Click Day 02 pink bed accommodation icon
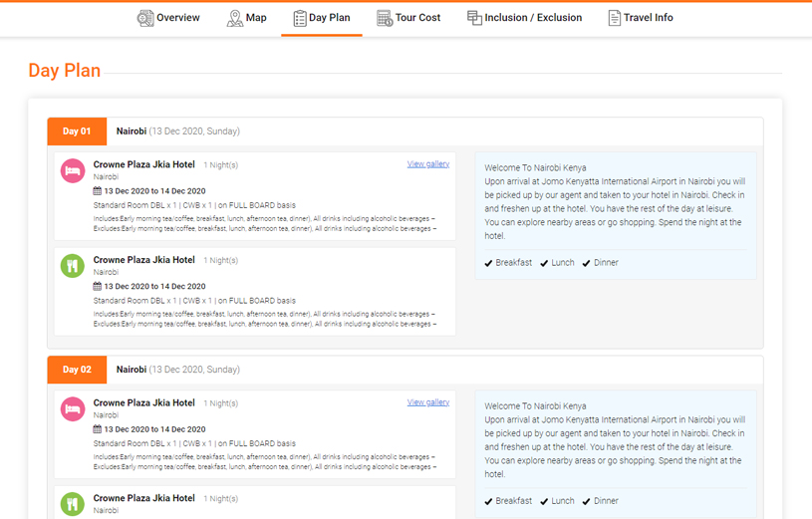The image size is (812, 519). coord(73,409)
